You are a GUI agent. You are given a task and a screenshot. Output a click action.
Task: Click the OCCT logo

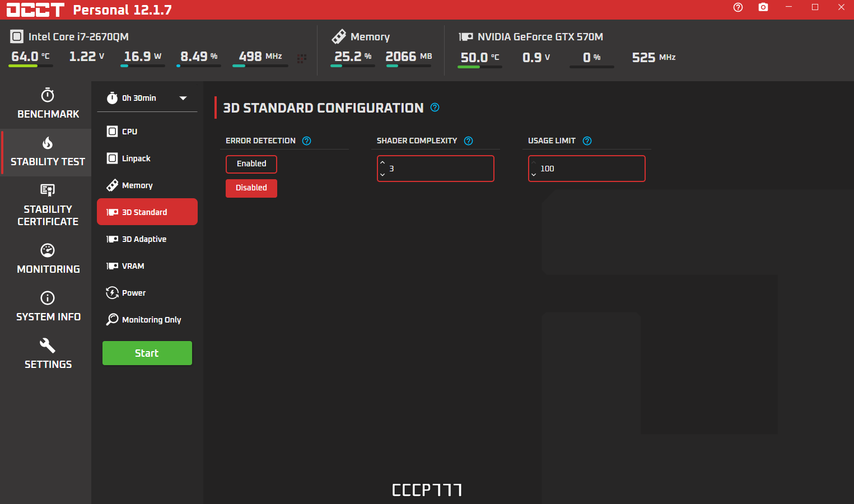point(35,10)
